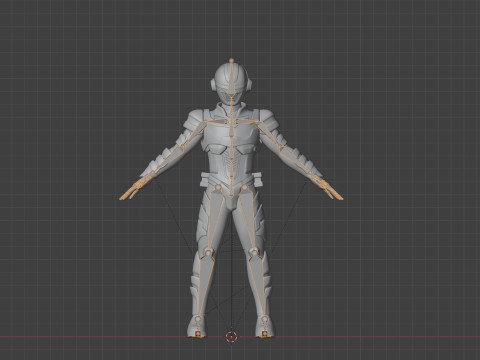The height and width of the screenshot is (360, 480).
Task: Click the 3D cursor between the feet
Action: pyautogui.click(x=231, y=337)
